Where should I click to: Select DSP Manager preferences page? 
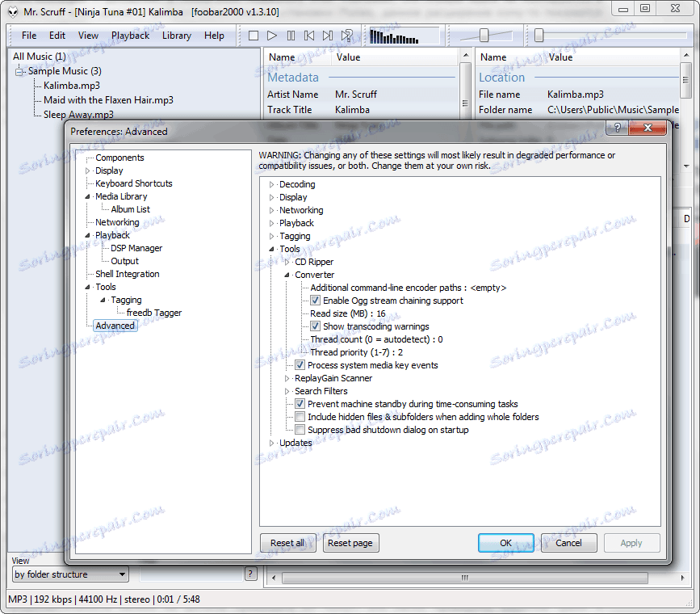[x=136, y=249]
